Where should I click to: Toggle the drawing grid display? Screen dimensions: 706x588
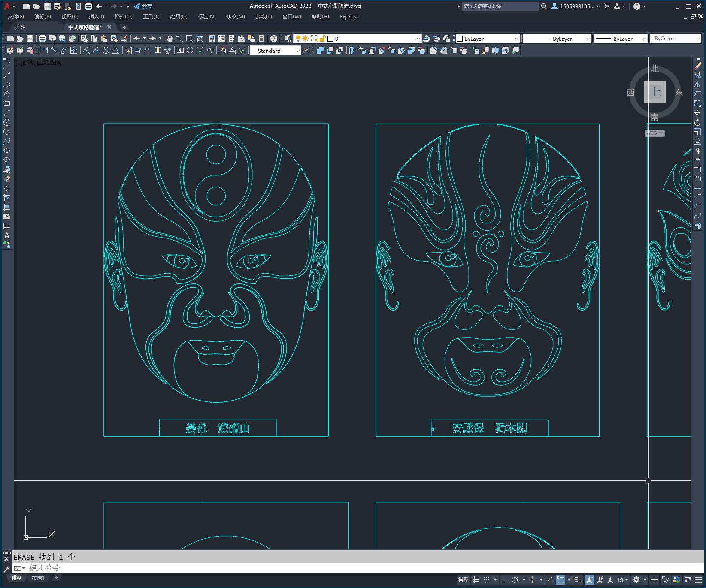click(476, 580)
